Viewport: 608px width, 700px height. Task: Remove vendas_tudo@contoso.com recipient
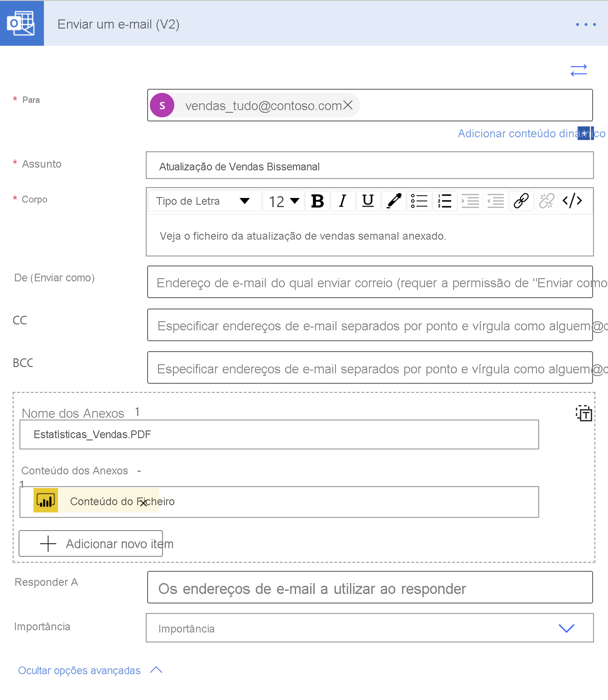[348, 105]
